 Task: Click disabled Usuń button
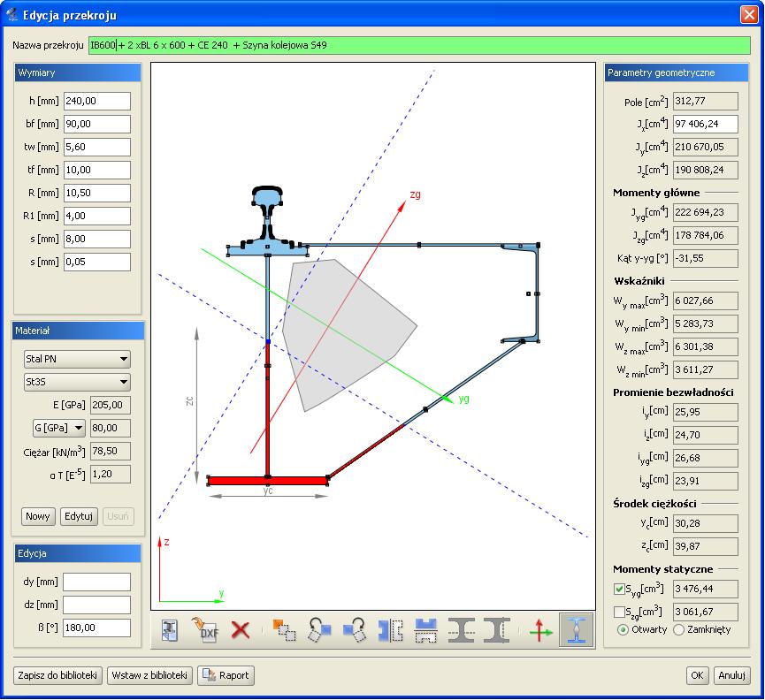click(119, 516)
